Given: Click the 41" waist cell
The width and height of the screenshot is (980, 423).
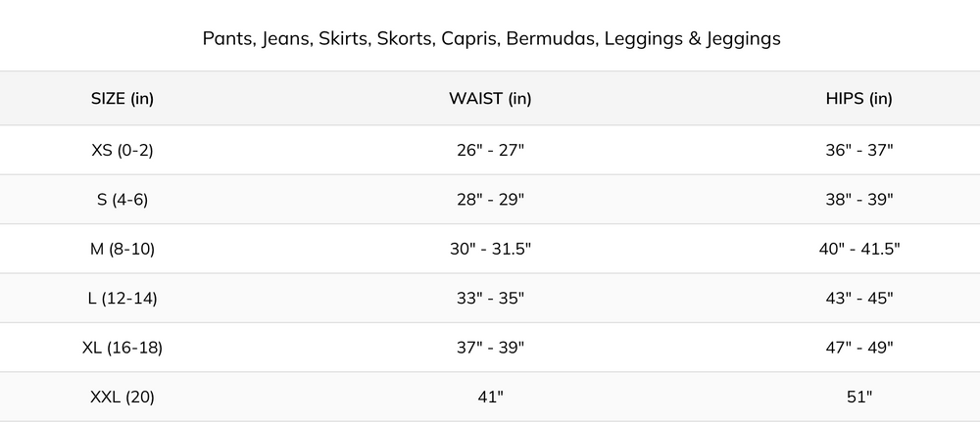Looking at the screenshot, I should point(490,397).
